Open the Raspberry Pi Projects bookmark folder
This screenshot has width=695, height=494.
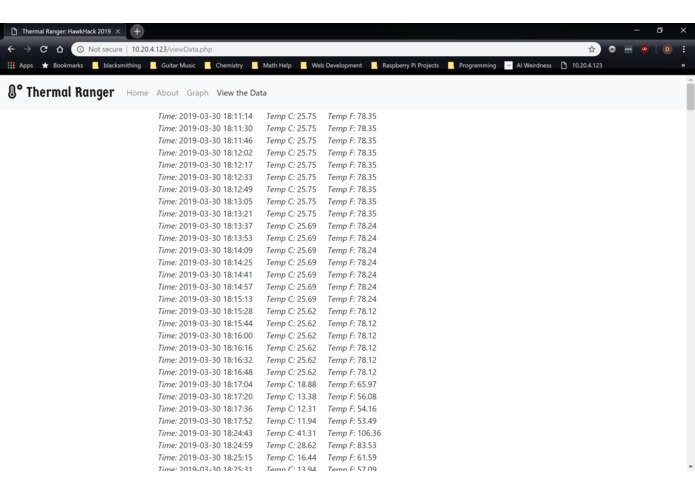(x=405, y=65)
